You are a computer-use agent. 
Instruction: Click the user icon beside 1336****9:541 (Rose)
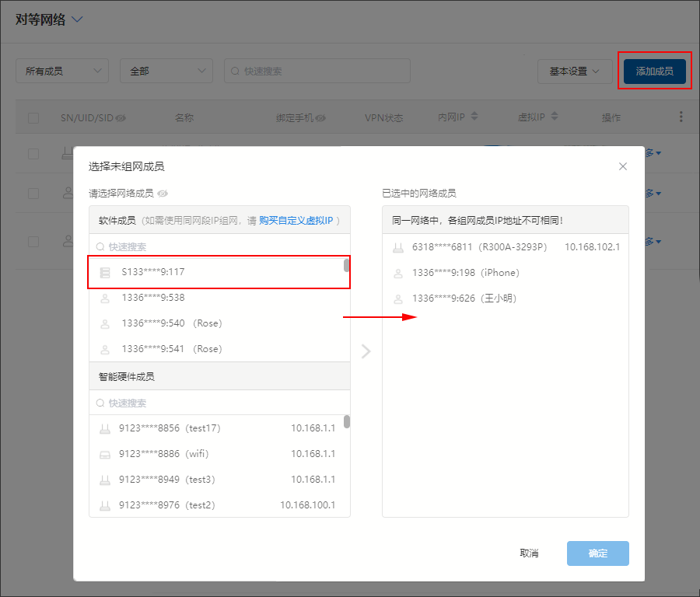tap(105, 349)
